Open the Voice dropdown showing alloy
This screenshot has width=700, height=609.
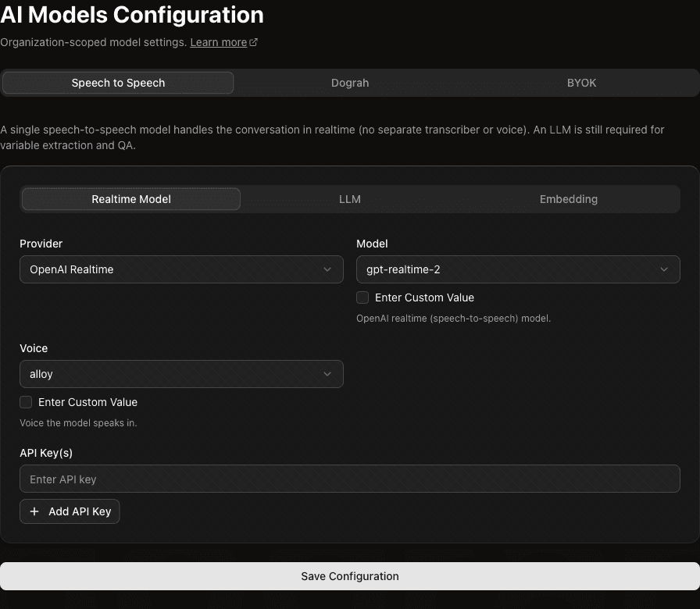[x=181, y=374]
